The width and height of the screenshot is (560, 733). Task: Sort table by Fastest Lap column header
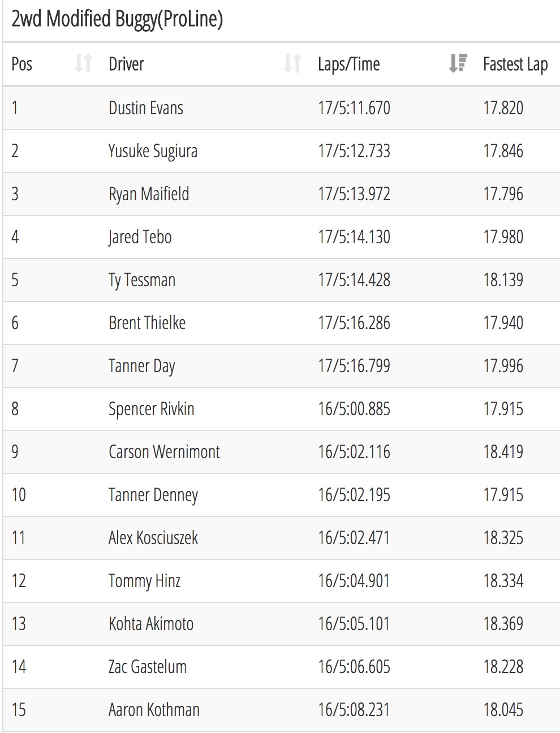coord(515,64)
